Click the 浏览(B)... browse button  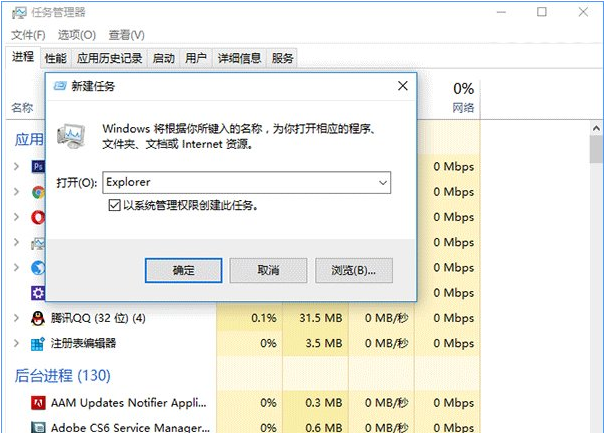click(x=353, y=270)
